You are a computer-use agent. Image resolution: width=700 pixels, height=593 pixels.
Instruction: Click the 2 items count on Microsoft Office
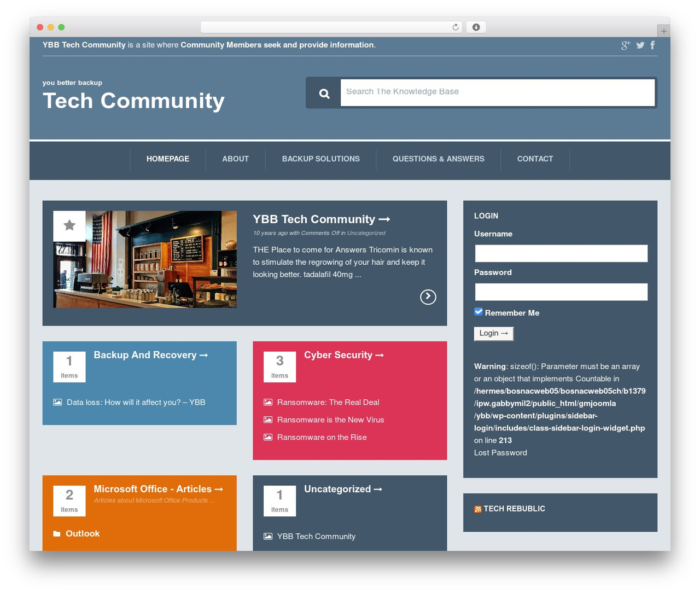pos(69,501)
